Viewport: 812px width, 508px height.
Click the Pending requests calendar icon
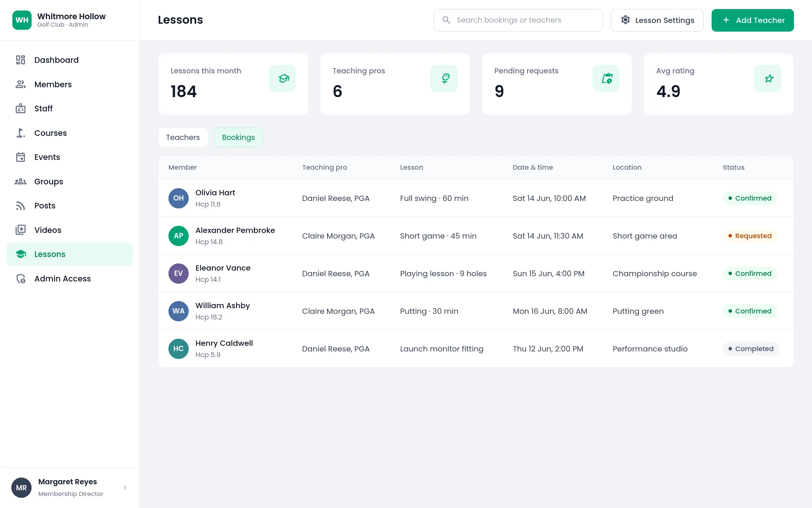click(606, 78)
